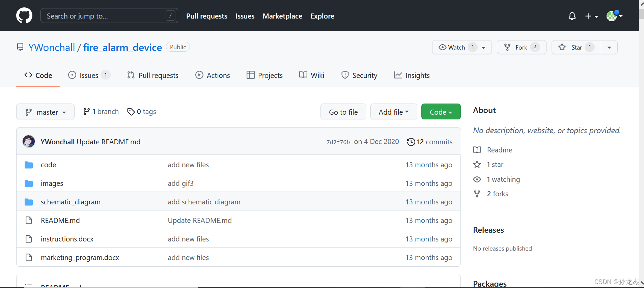Open the plus create-new menu
Screen dimensions: 644x288
pos(591,16)
